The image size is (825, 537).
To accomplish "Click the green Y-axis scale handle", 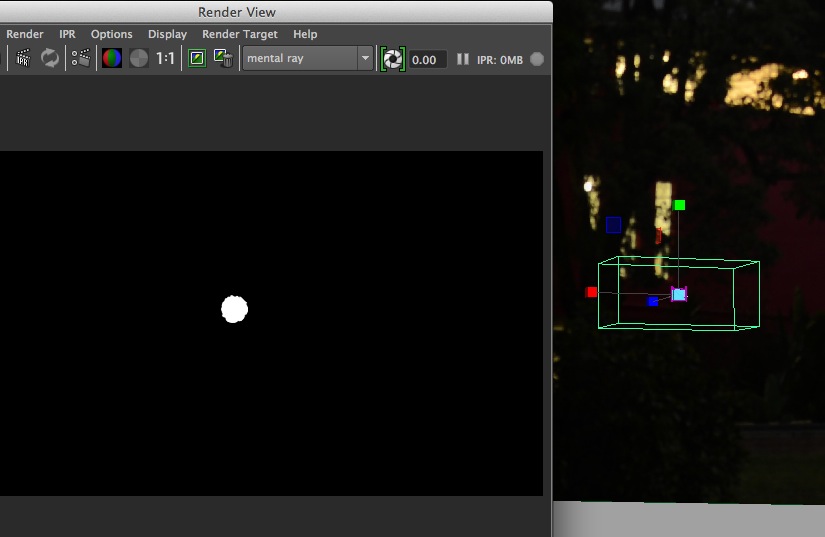I will pos(680,205).
